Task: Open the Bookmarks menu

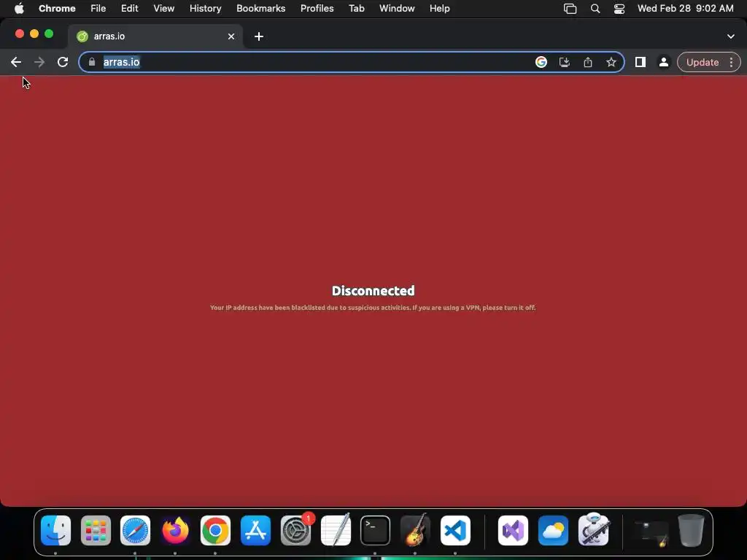Action: coord(260,9)
